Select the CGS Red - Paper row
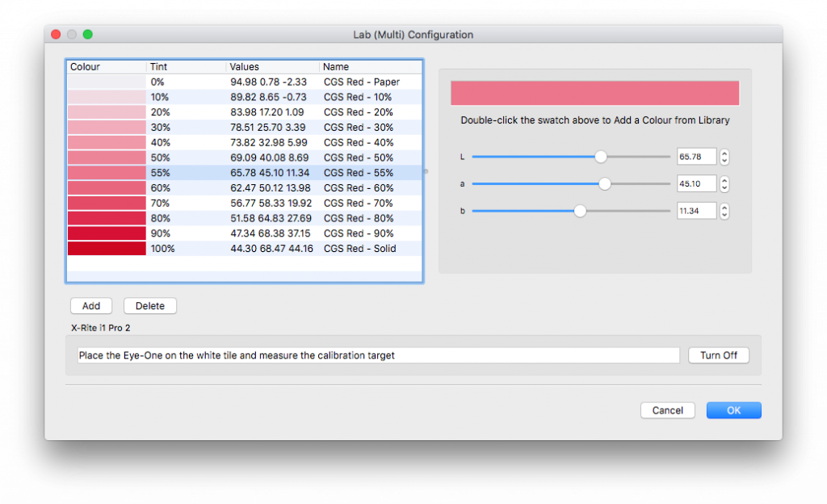This screenshot has height=504, width=827. [242, 81]
